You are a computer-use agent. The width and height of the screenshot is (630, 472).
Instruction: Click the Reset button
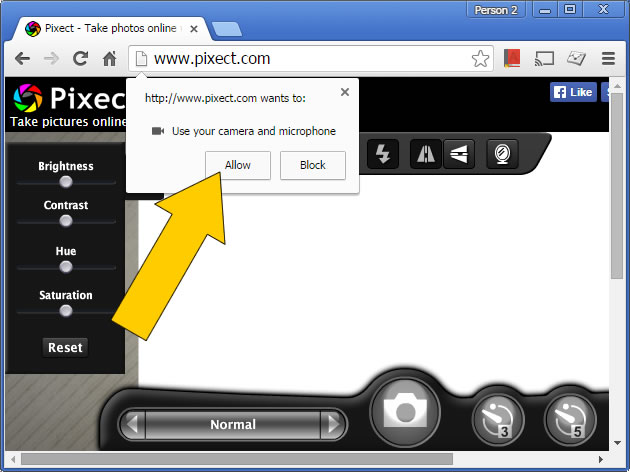[x=65, y=347]
